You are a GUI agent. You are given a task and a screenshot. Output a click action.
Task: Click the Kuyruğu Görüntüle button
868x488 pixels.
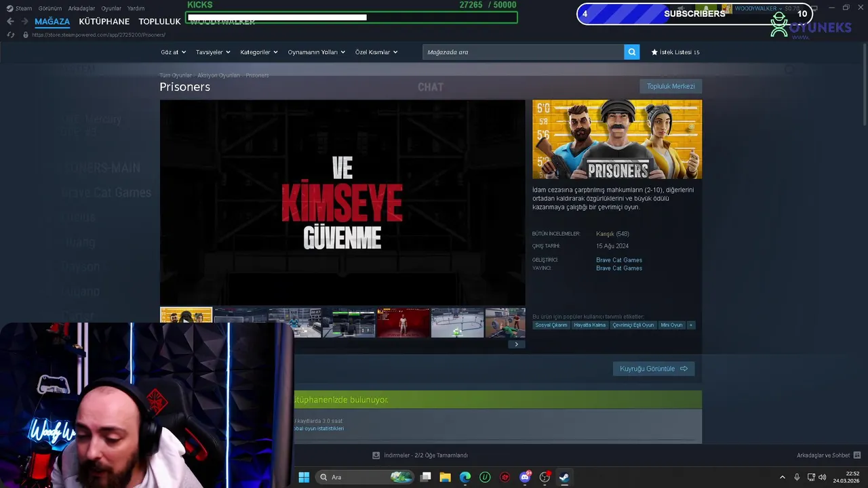click(654, 369)
